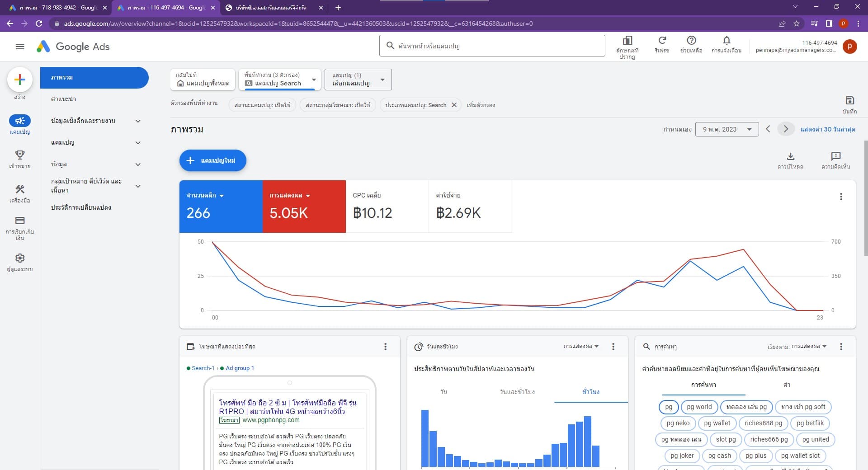This screenshot has width=868, height=470.
Task: Expand the blue clicks metric dropdown
Action: coord(222,196)
